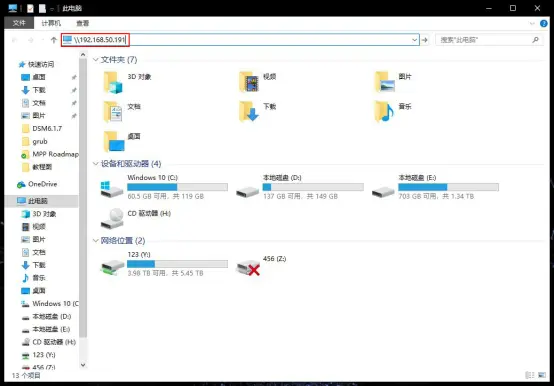The image size is (554, 386).
Task: Open address bar history dropdown
Action: click(x=414, y=40)
